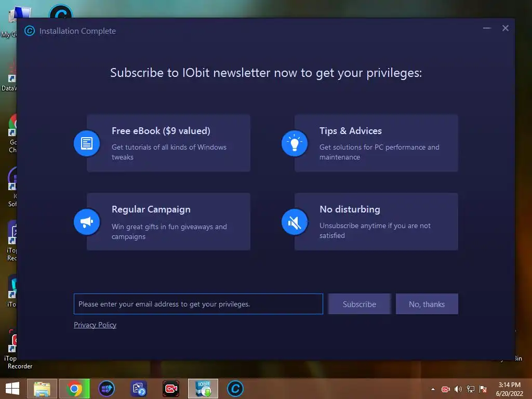Click the Subscribe to IObit newsletter headline
The width and height of the screenshot is (532, 399).
[x=266, y=73]
